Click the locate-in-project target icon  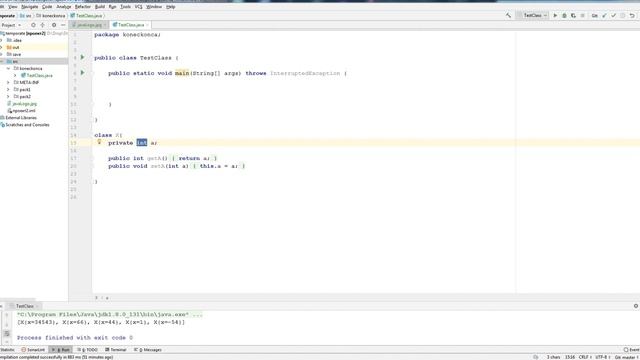coord(33,25)
